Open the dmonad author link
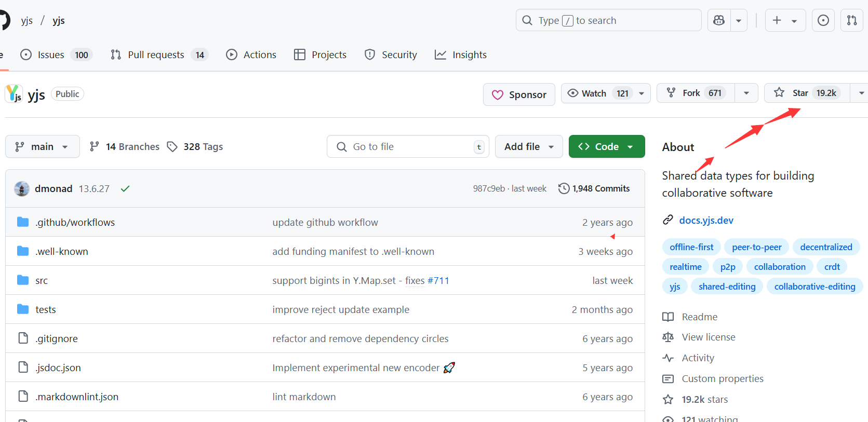868x422 pixels. [54, 188]
